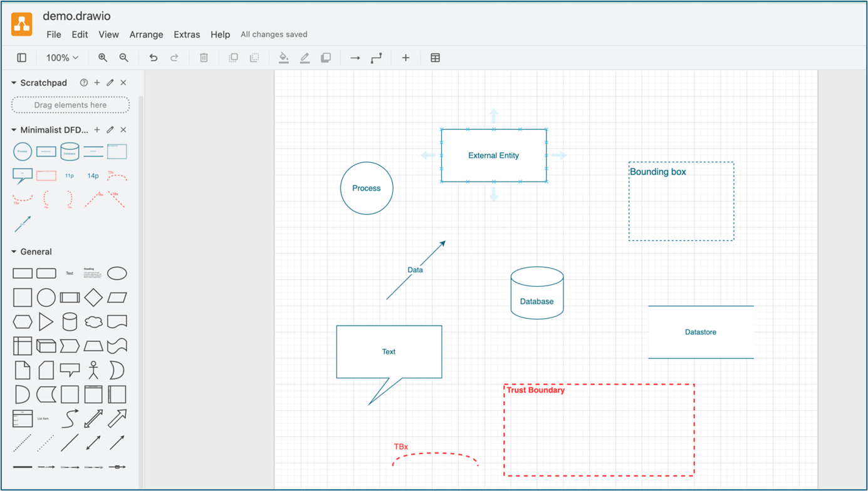Open the Line Color pencil tool
Image resolution: width=868 pixels, height=491 pixels.
305,58
